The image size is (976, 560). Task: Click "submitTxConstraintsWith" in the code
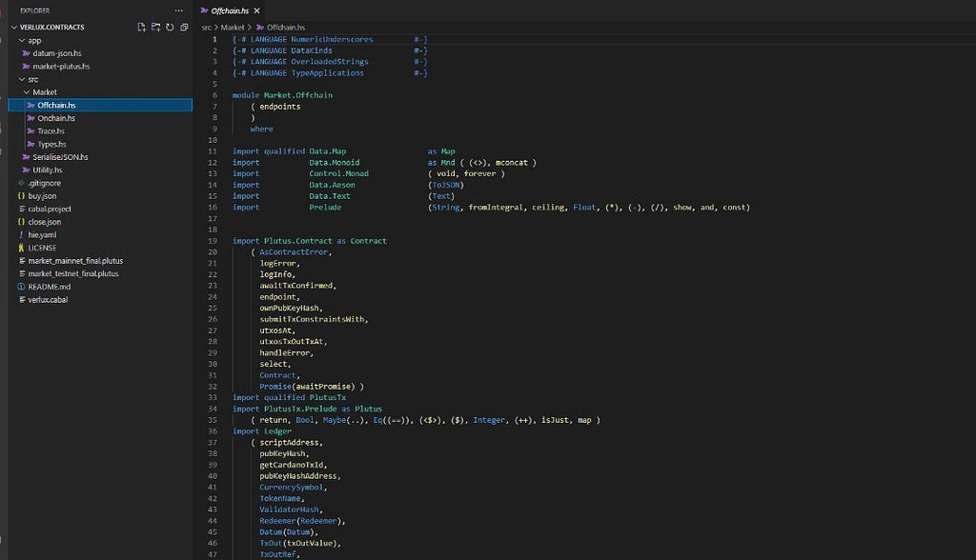313,319
